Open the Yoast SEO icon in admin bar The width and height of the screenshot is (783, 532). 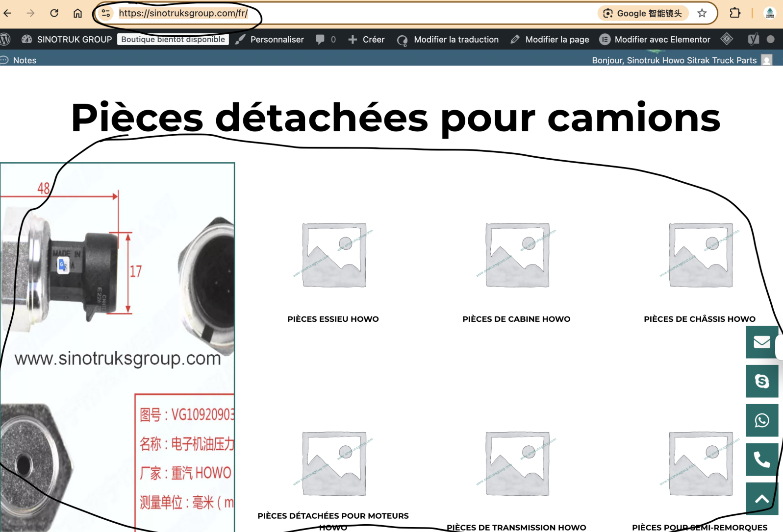coord(753,39)
